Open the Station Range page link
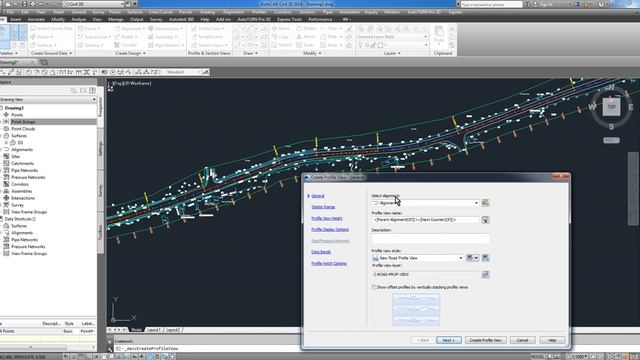 (323, 207)
